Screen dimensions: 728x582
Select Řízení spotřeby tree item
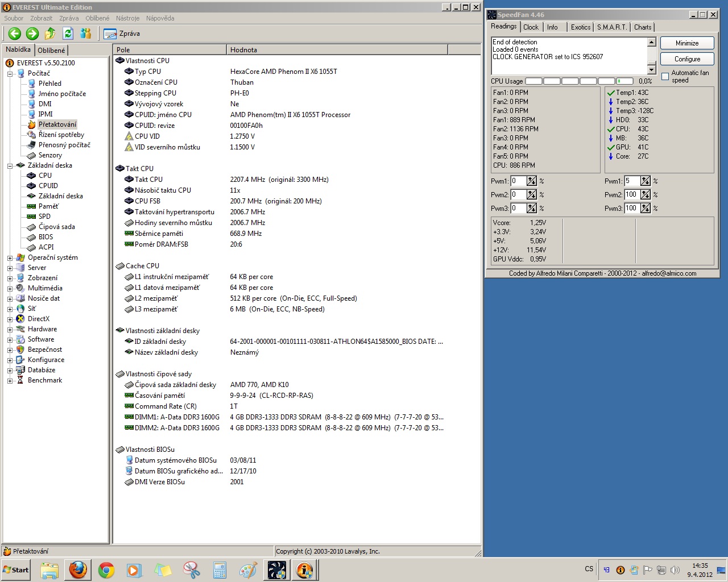[61, 135]
